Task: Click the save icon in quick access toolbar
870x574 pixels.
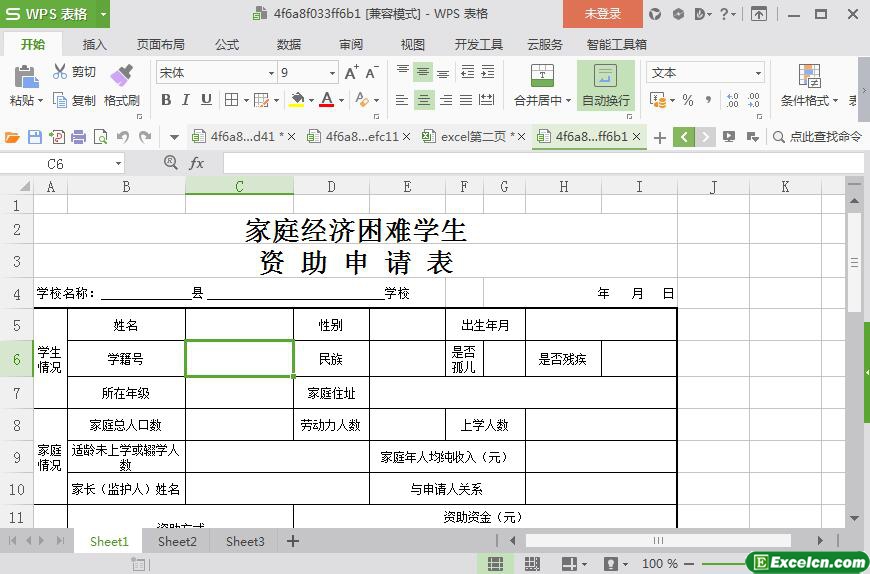Action: coord(35,137)
